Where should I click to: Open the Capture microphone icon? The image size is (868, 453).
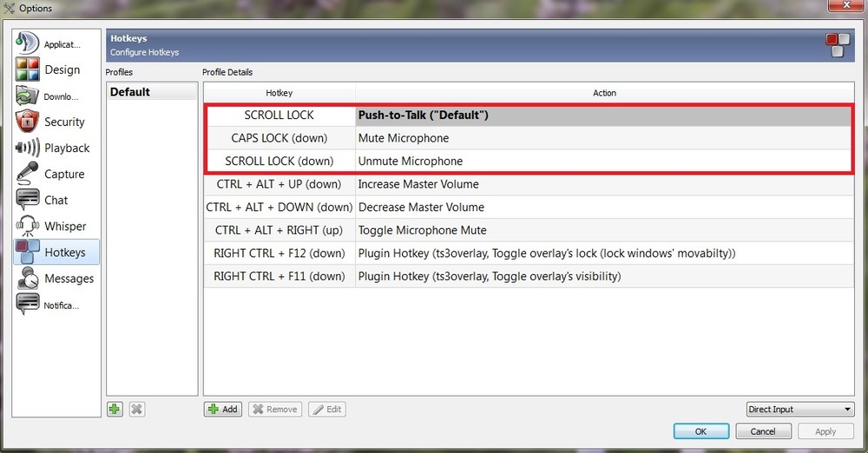click(x=27, y=174)
